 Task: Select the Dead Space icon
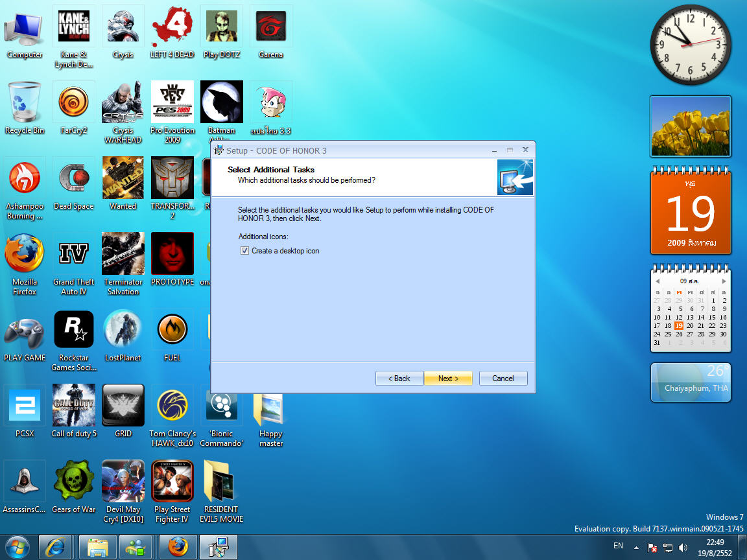[x=74, y=185]
